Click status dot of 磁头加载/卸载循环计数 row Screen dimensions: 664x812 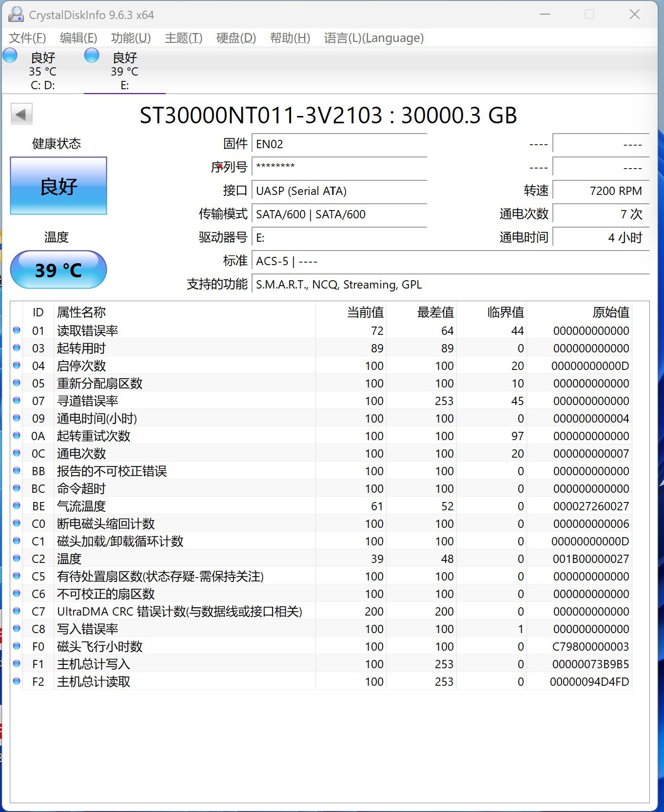pyautogui.click(x=17, y=541)
